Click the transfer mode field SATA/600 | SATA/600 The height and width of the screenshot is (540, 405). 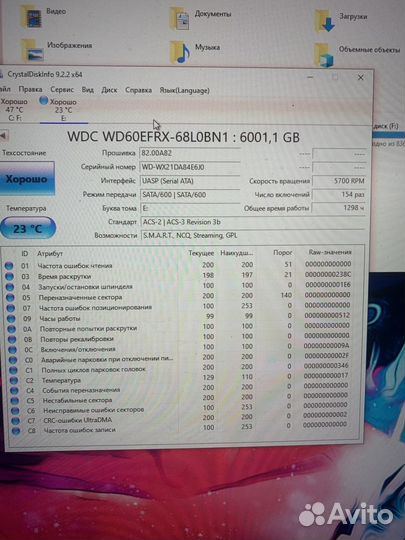click(x=190, y=195)
